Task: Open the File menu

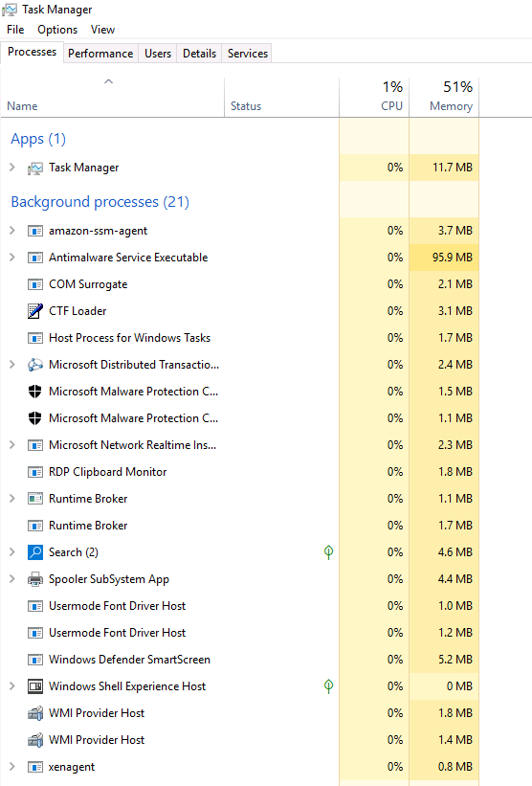Action: pos(15,30)
